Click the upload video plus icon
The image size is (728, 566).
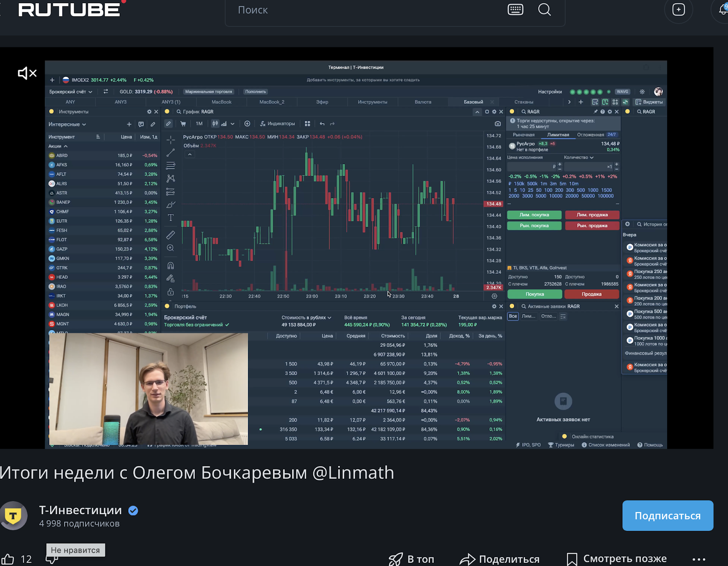coord(678,10)
